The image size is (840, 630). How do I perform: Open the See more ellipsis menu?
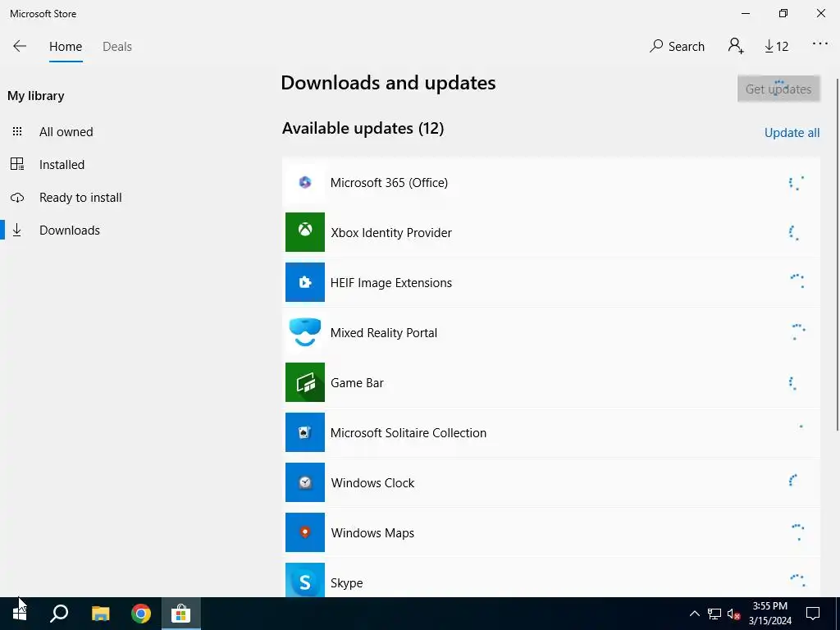coord(819,44)
